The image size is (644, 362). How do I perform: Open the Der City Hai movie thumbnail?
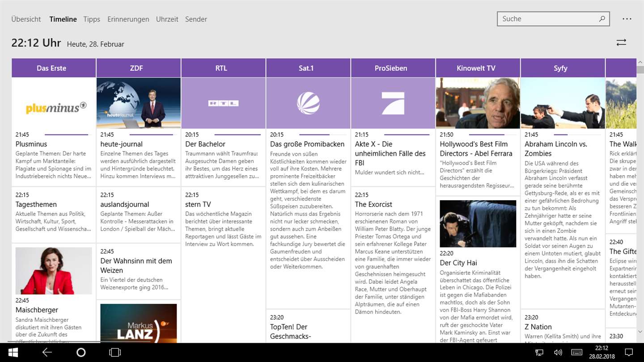click(478, 223)
